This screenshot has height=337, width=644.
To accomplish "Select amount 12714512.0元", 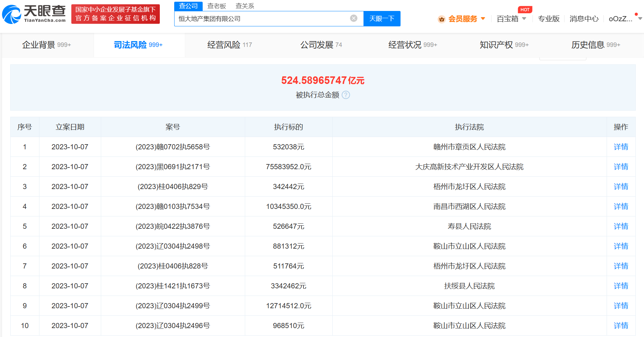I will (x=289, y=306).
